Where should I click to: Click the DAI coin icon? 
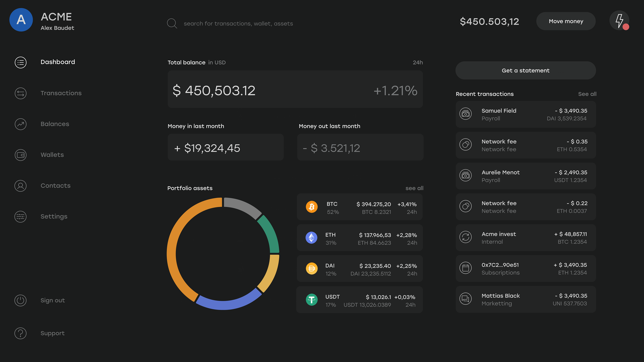coord(311,268)
